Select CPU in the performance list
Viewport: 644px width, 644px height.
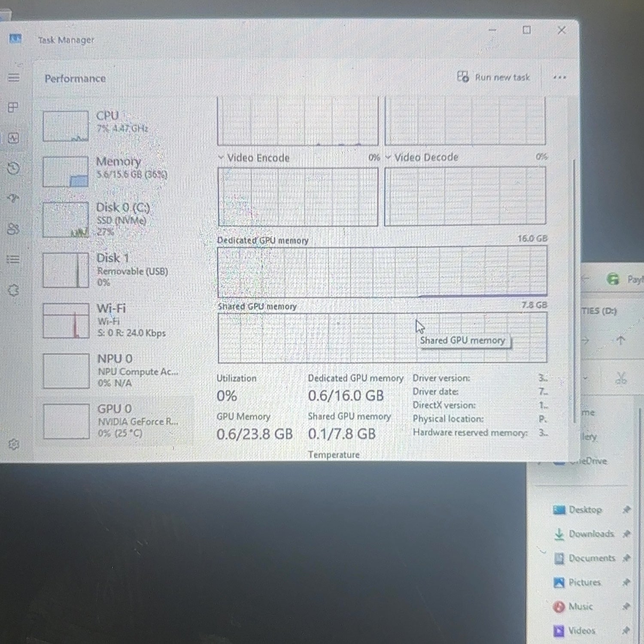pos(116,126)
